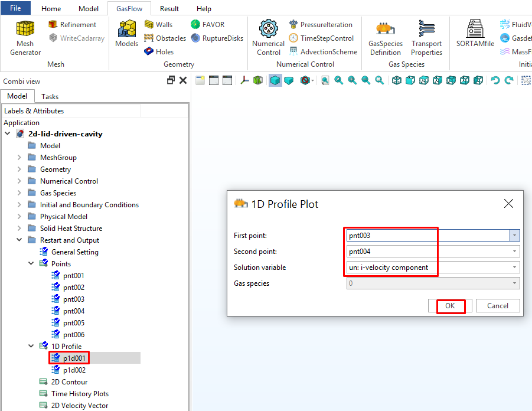Click the Models geometry icon

coord(126,34)
